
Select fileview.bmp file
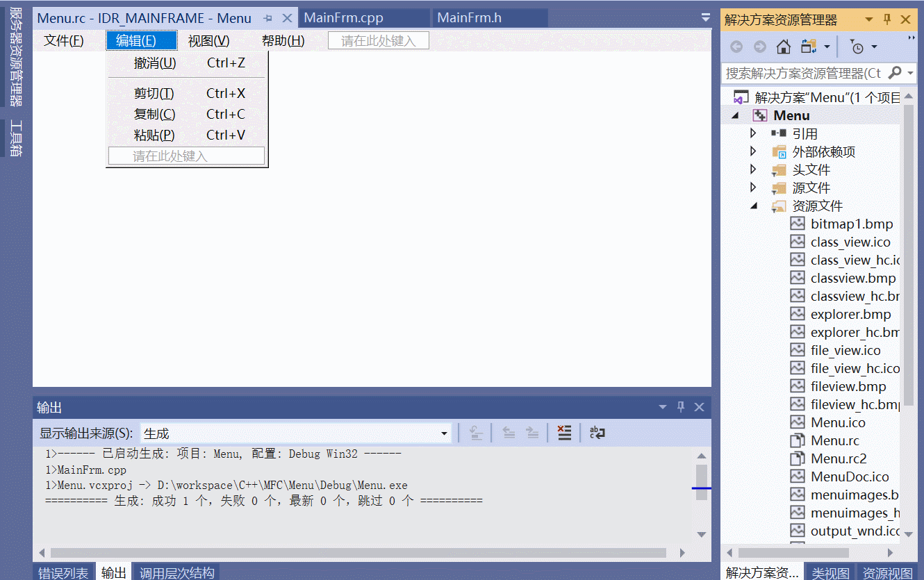pyautogui.click(x=840, y=386)
